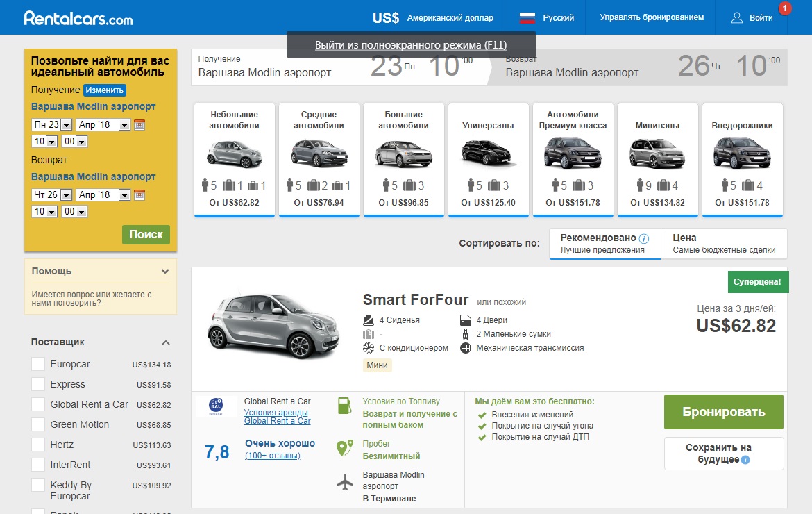Check the Green Motion supplier filter

37,424
